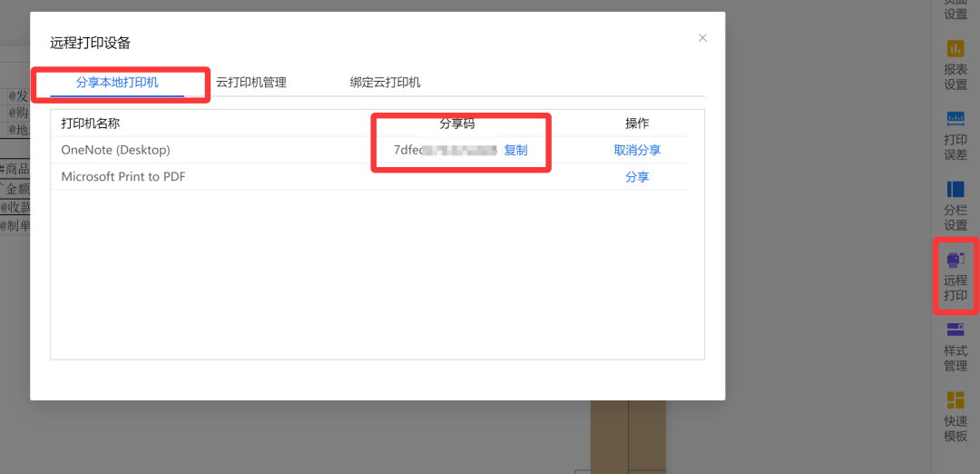Copy the OneNote share code via 复制
Screen dimensions: 980x474
[x=515, y=151]
